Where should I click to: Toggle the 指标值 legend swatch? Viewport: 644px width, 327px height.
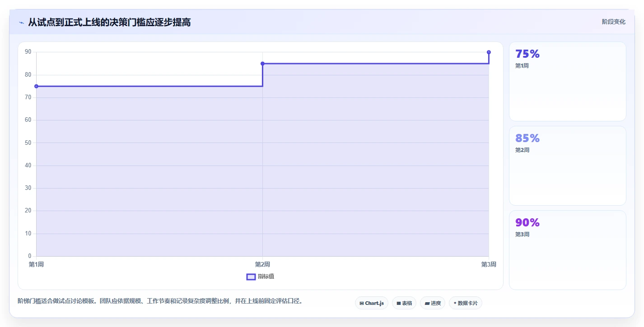coord(251,276)
